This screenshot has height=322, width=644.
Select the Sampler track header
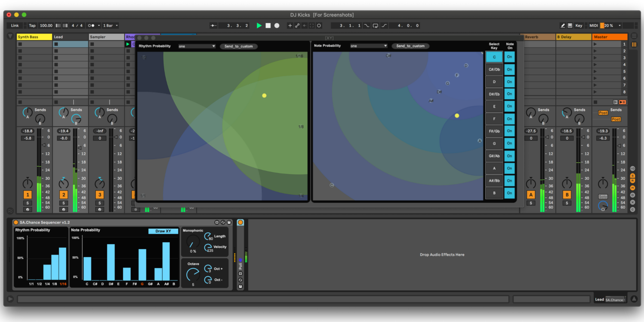[x=106, y=37]
